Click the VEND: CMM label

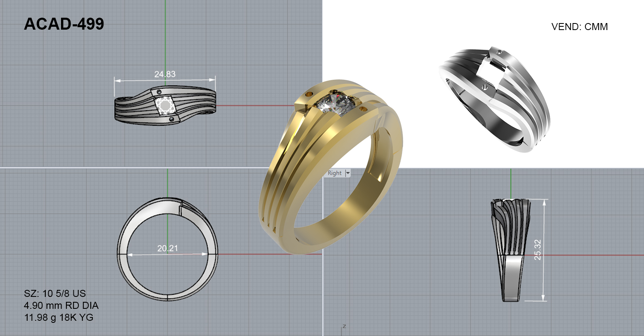[579, 27]
